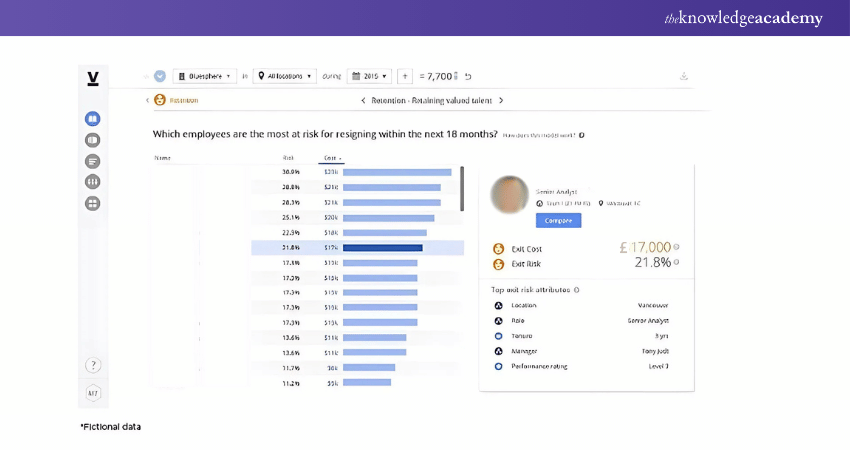Click the blue Compare button
Screen dimensions: 850x450
(x=558, y=220)
